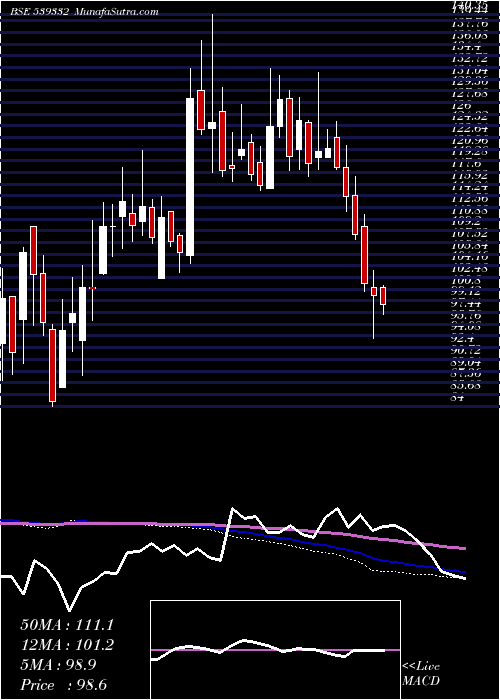The image size is (500, 700).
Task: Click the Price : 98.6 value
Action: (63, 685)
